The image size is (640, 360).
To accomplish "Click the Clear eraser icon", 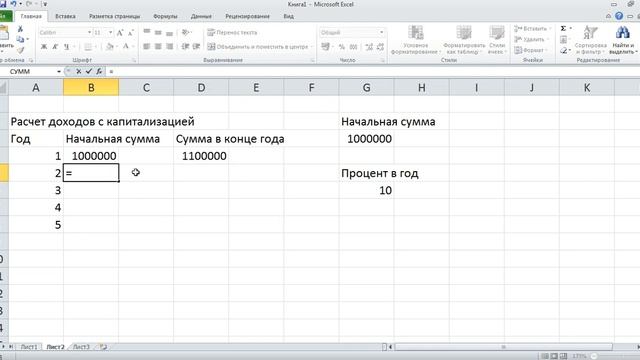I will pos(564,50).
